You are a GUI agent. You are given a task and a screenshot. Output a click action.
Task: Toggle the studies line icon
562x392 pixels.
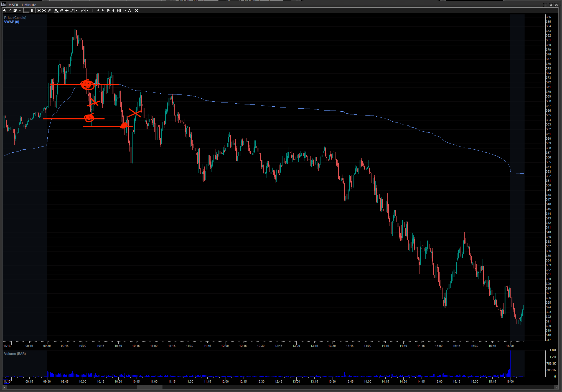coord(10,11)
